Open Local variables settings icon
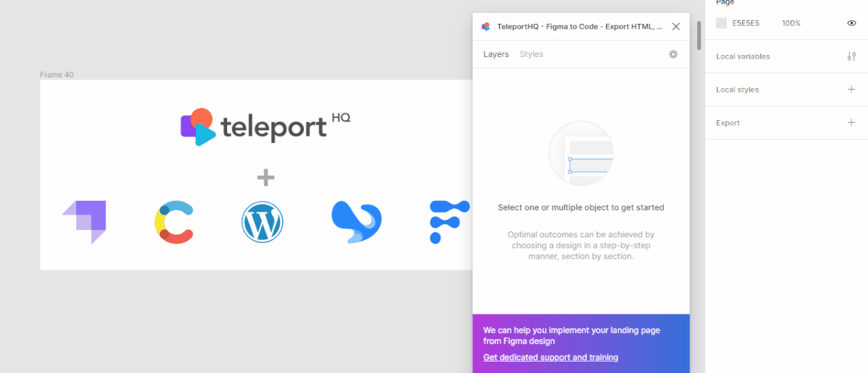Screen dimensions: 868x373 851,56
